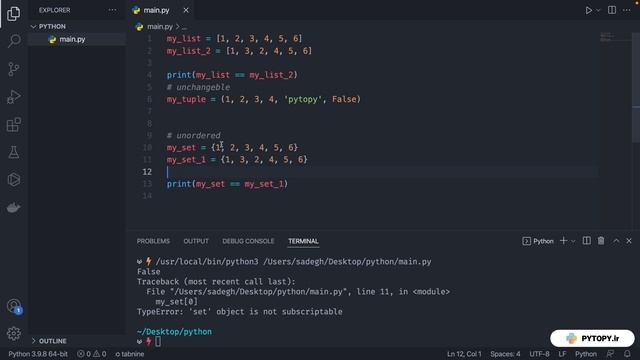Click the hexagon play icon in activity bar
640x360 pixels.
coord(13,180)
